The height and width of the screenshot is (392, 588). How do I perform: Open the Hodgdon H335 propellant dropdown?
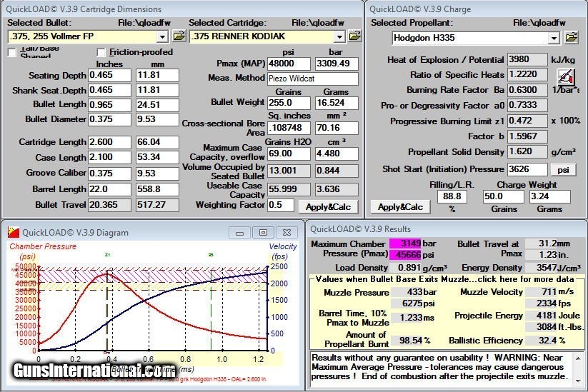click(553, 37)
